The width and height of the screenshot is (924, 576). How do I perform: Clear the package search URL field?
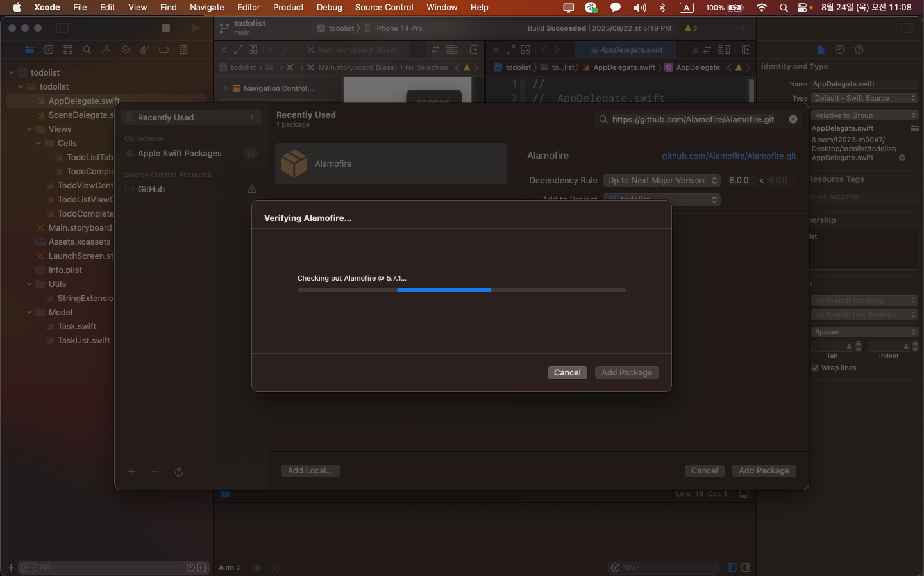[x=793, y=119]
